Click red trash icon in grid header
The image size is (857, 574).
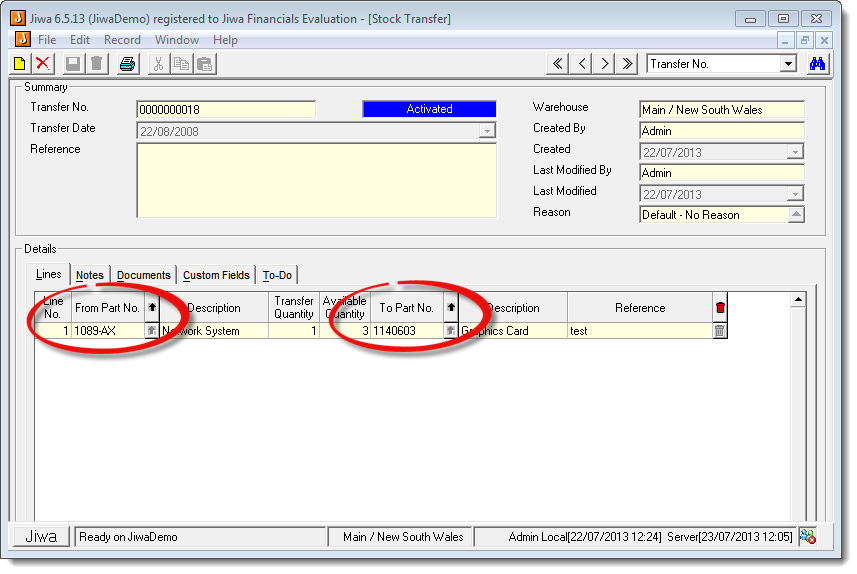[720, 308]
